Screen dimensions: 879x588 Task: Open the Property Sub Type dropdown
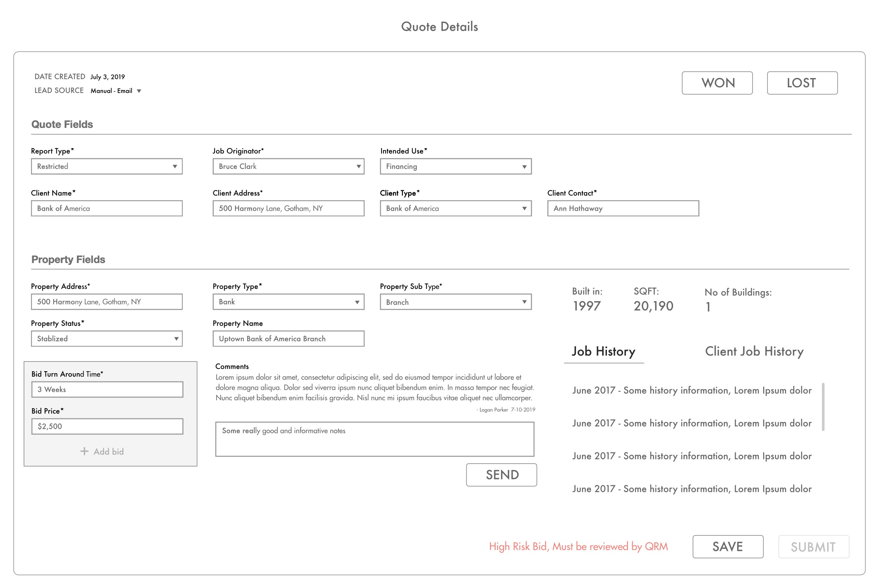pos(524,302)
